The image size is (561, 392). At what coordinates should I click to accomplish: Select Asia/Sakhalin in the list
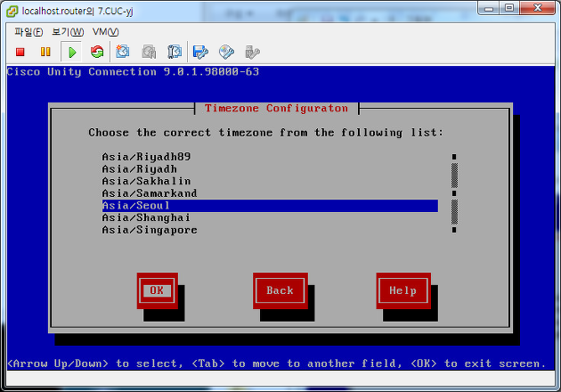click(x=270, y=181)
